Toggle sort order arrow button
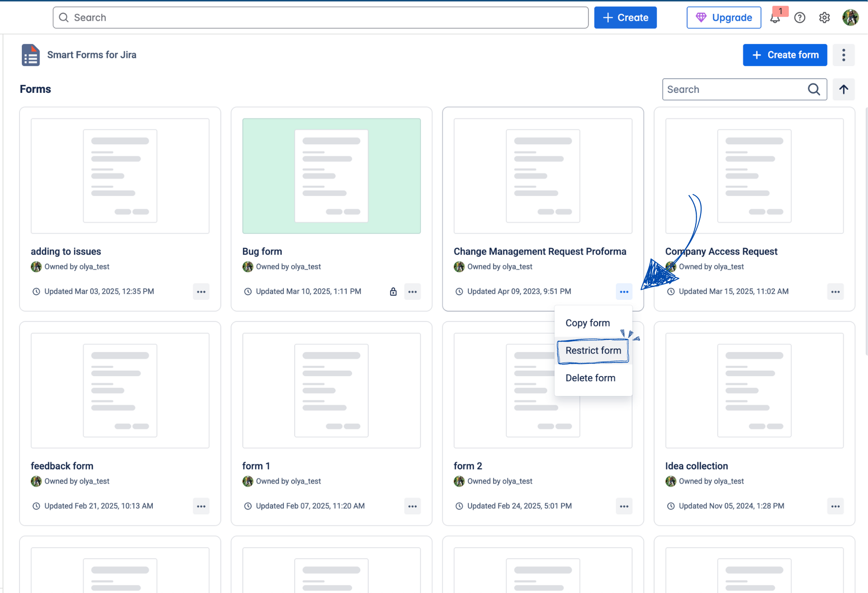Viewport: 868px width, 593px height. click(844, 89)
